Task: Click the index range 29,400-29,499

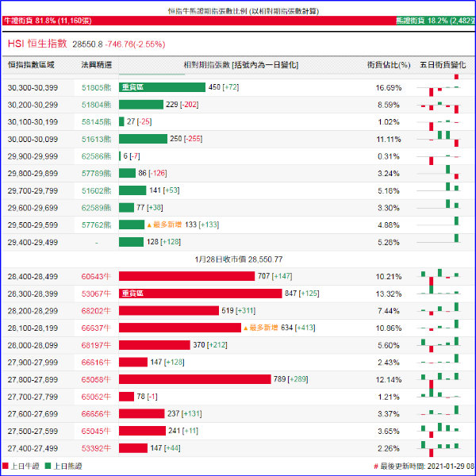Action: pyautogui.click(x=33, y=242)
